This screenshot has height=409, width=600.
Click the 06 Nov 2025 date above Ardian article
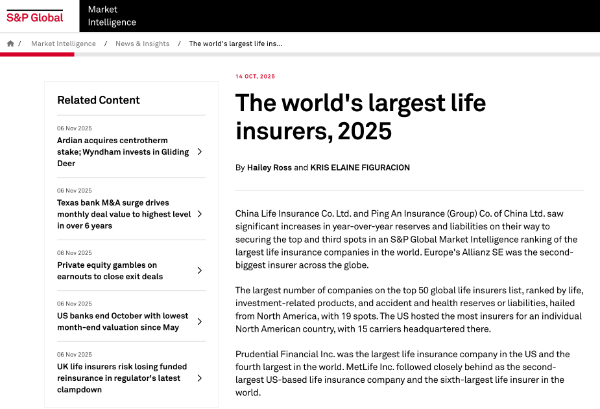tap(75, 128)
